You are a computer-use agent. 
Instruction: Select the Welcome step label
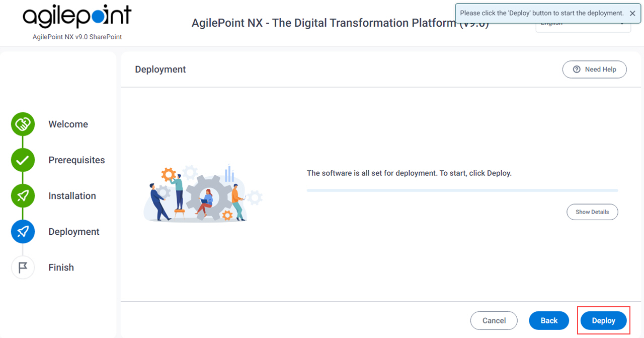tap(68, 124)
